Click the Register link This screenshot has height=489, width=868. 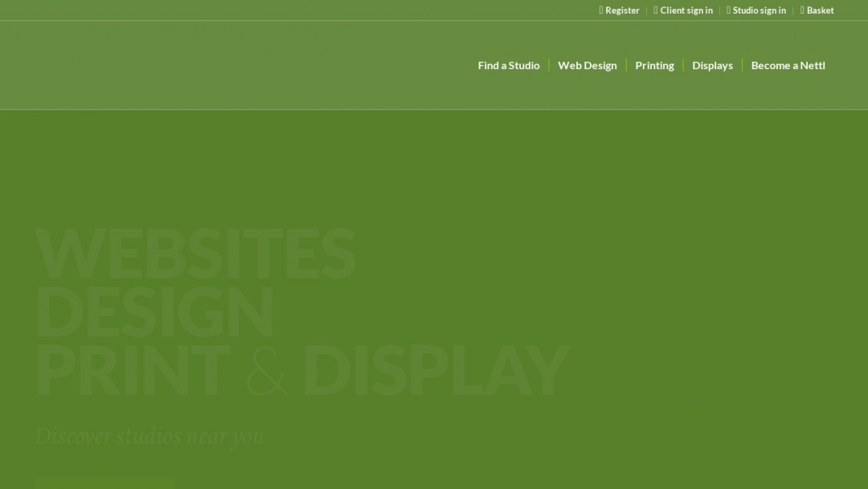pos(623,10)
